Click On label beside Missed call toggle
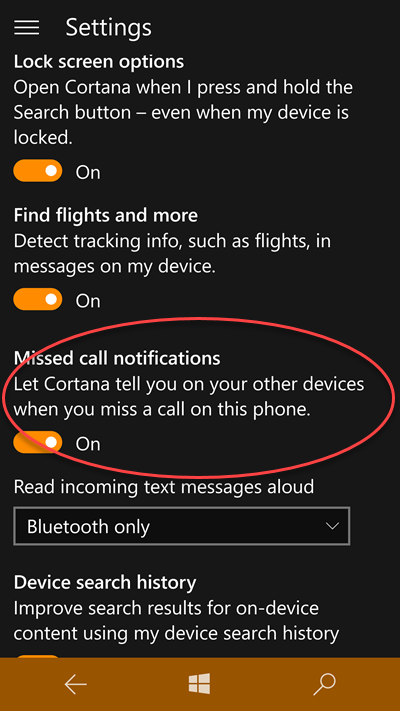Viewport: 400px width, 711px height. 88,443
